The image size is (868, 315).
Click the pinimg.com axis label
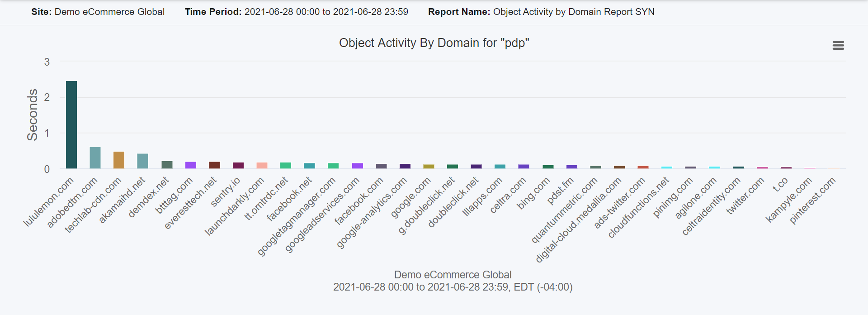[673, 197]
